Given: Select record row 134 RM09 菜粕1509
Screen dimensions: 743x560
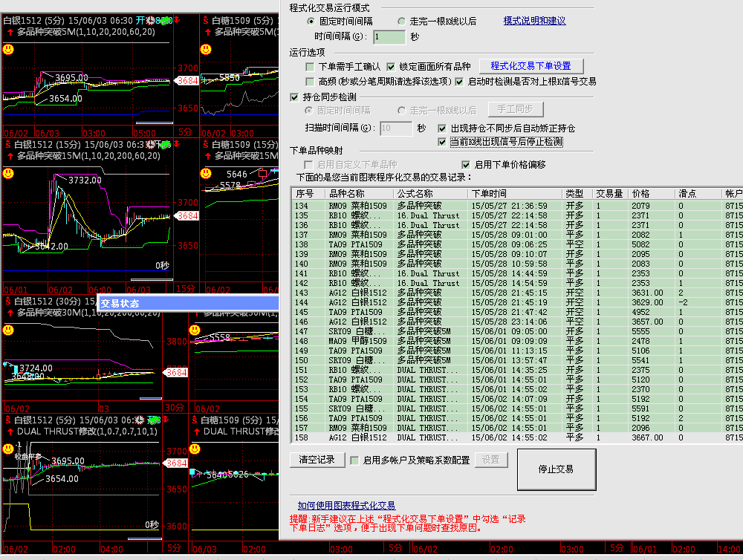Looking at the screenshot, I should (517, 206).
